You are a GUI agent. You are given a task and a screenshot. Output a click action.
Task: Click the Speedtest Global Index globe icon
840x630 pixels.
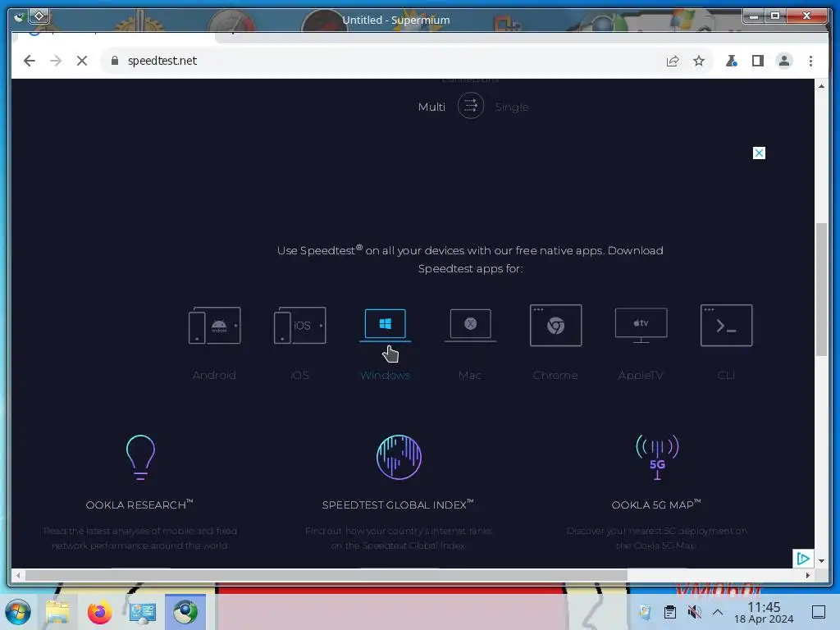click(x=399, y=457)
